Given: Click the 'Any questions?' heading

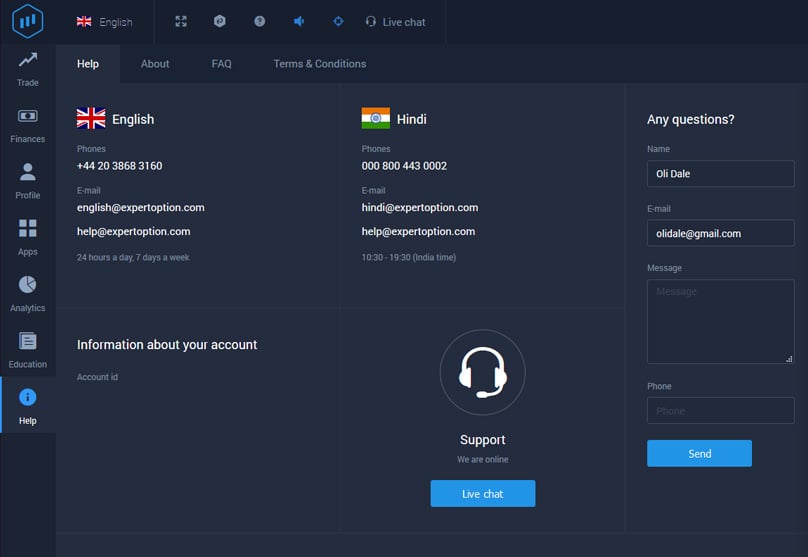Looking at the screenshot, I should 691,120.
